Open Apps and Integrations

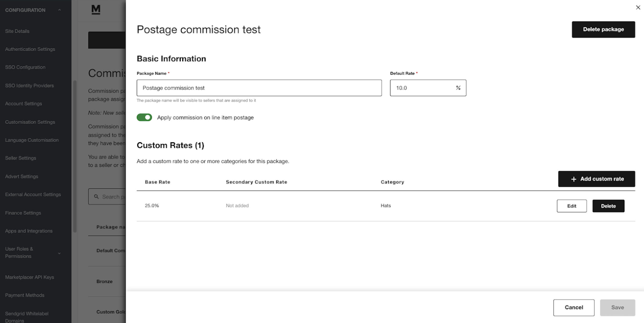tap(29, 231)
